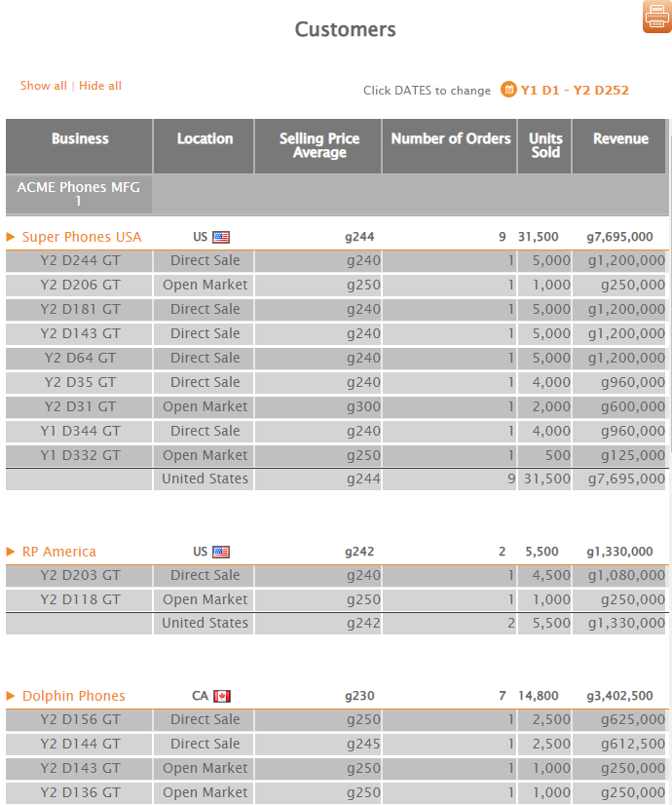Click the Canada flag beside Dolphin Phones

[x=221, y=696]
